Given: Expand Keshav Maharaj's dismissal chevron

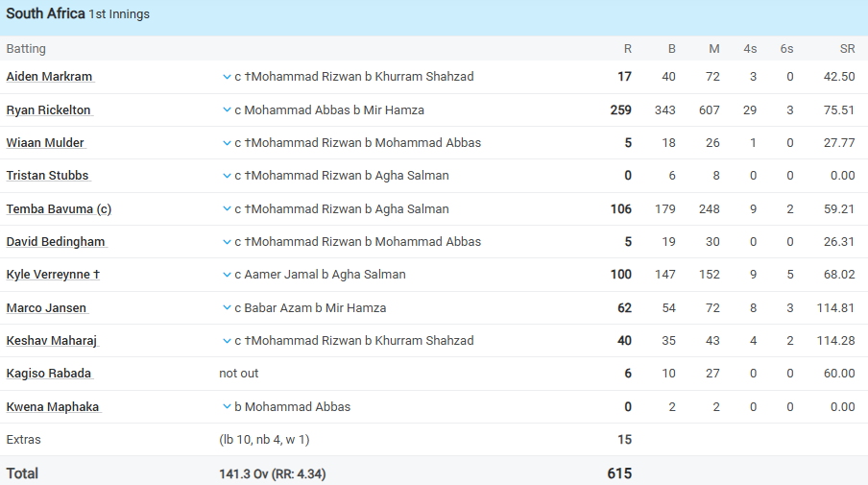Looking at the screenshot, I should point(227,341).
